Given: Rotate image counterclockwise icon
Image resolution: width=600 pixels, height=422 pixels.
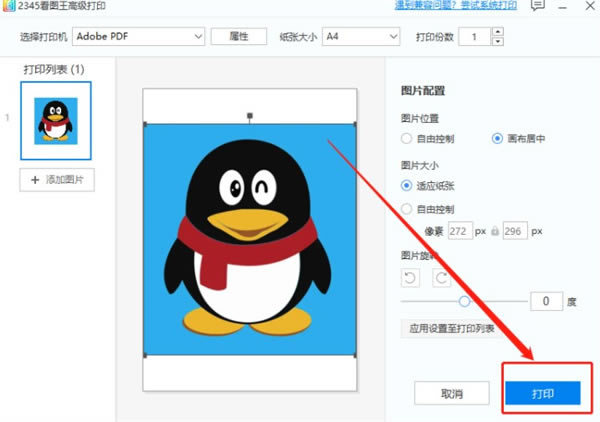Looking at the screenshot, I should point(410,278).
